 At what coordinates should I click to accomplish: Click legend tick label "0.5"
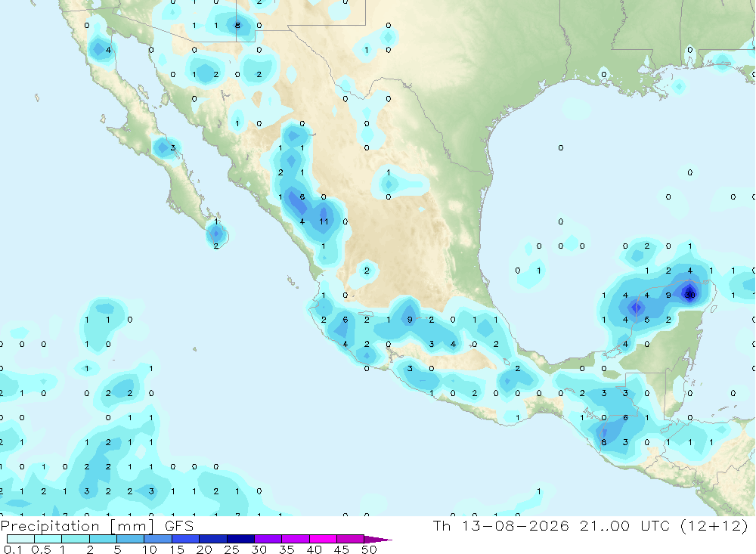(x=41, y=549)
